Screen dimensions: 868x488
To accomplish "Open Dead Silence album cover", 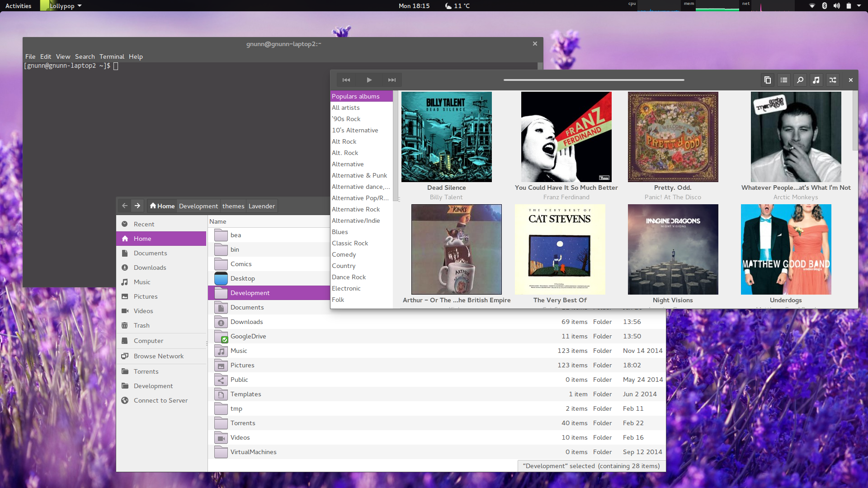I will [447, 137].
